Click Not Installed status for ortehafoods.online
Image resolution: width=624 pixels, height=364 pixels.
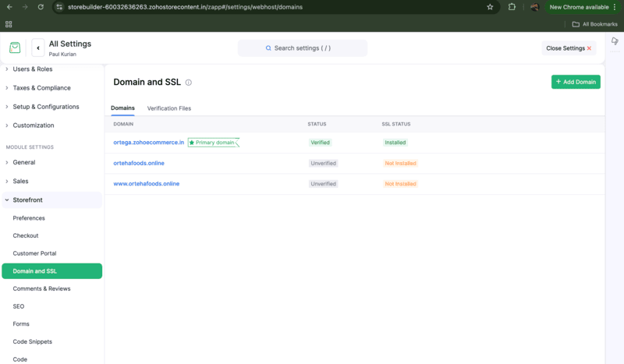400,163
